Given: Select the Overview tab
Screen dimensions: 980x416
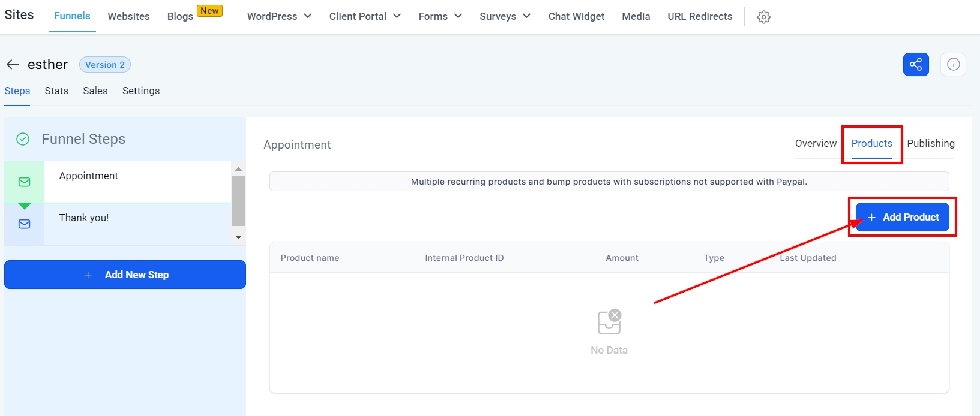Looking at the screenshot, I should click(x=816, y=143).
